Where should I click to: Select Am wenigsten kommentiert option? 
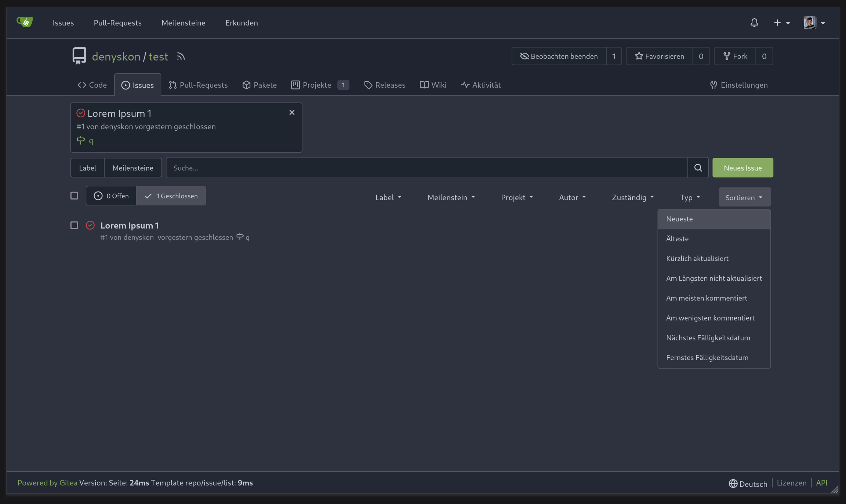tap(714, 318)
